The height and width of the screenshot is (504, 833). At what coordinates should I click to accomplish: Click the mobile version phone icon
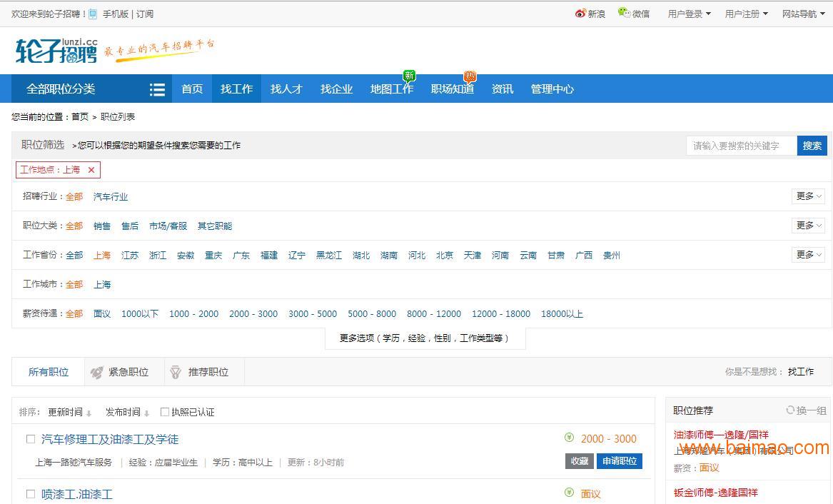click(x=93, y=14)
